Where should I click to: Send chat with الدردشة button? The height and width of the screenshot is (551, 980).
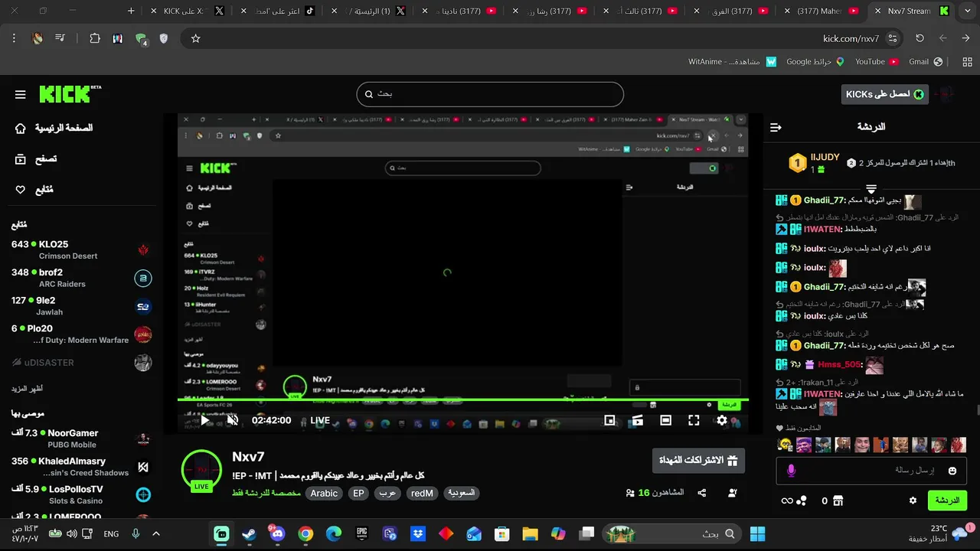[x=947, y=500]
